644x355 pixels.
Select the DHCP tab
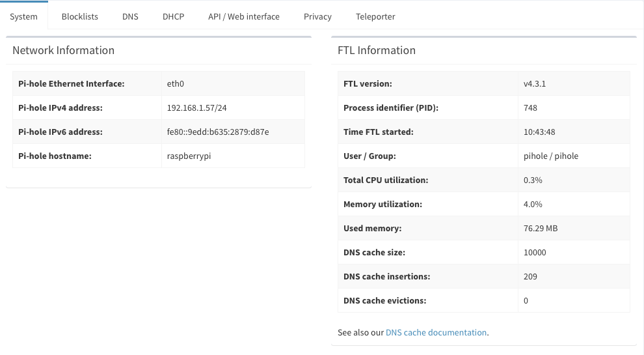coord(173,16)
